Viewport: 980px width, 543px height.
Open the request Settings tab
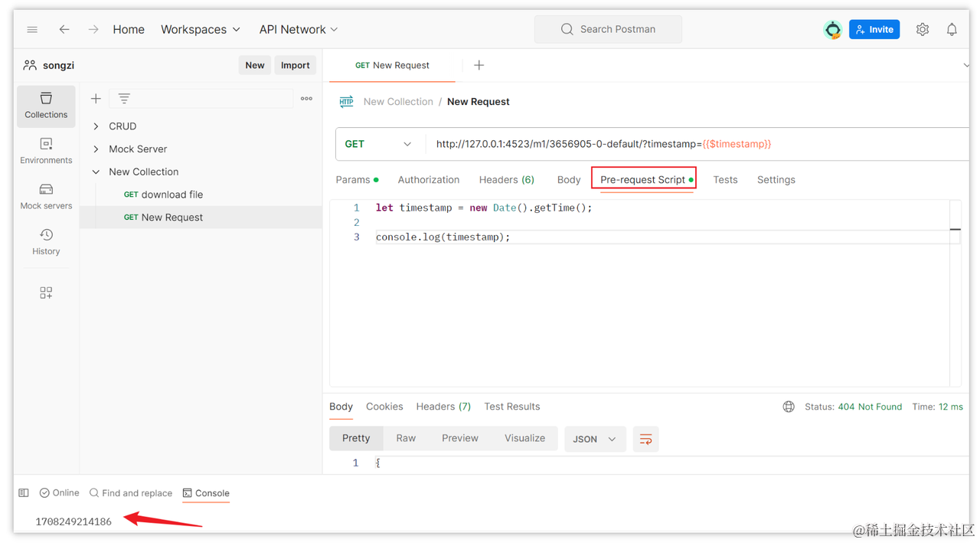(x=776, y=180)
